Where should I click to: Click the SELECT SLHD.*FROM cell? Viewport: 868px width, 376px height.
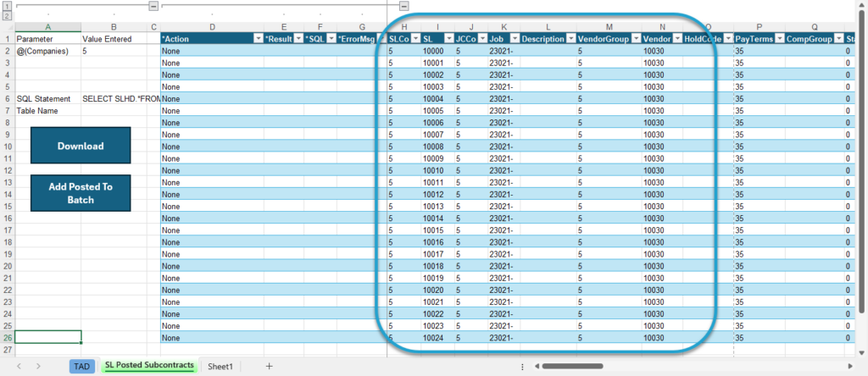click(x=120, y=98)
